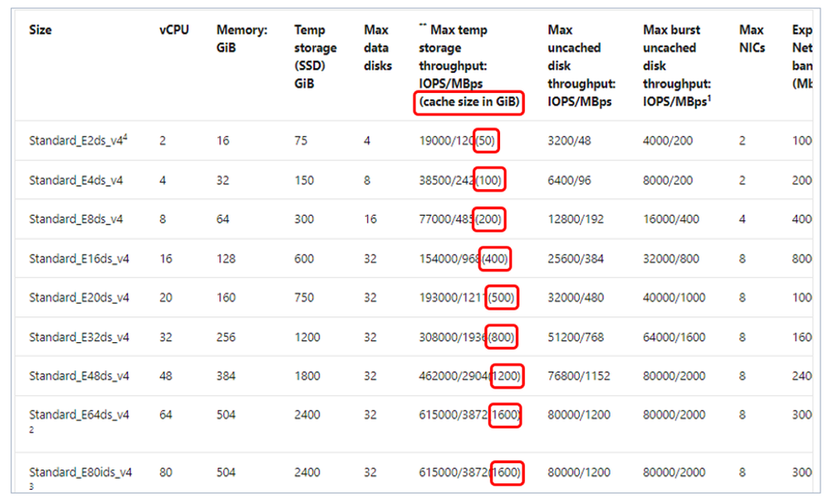
Task: Click memory 504 in Standard_E80ids_v4 row
Action: pos(226,472)
